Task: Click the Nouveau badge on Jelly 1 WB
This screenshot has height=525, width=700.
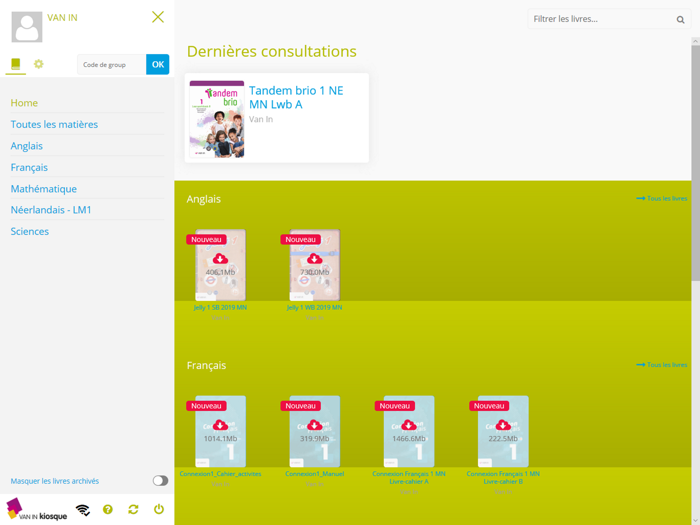Action: point(300,239)
